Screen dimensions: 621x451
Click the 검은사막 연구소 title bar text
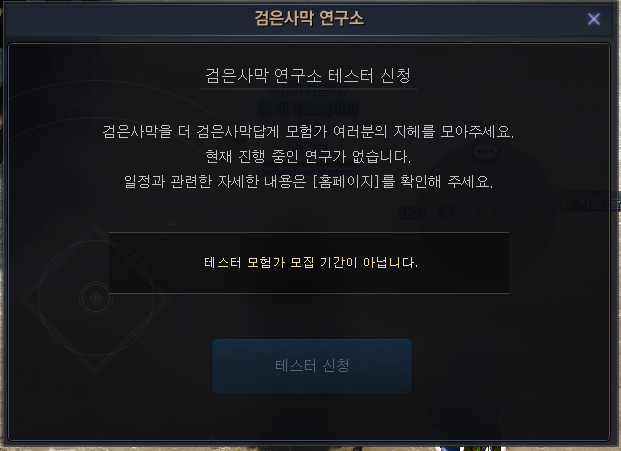(x=309, y=18)
